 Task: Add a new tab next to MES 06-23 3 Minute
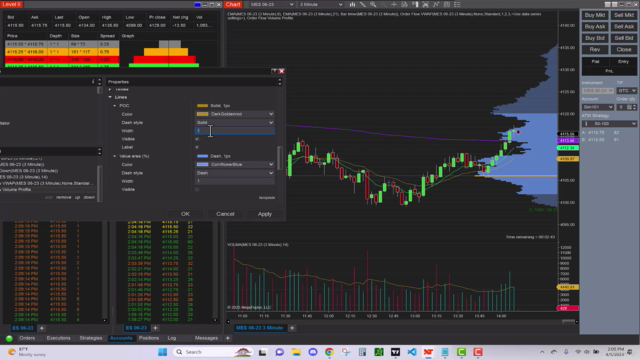pyautogui.click(x=292, y=328)
